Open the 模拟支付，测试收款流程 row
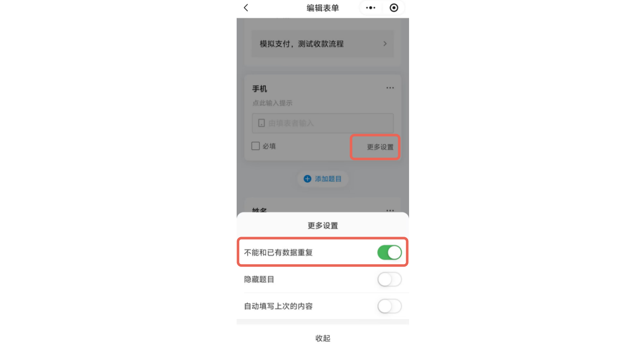 [x=323, y=44]
